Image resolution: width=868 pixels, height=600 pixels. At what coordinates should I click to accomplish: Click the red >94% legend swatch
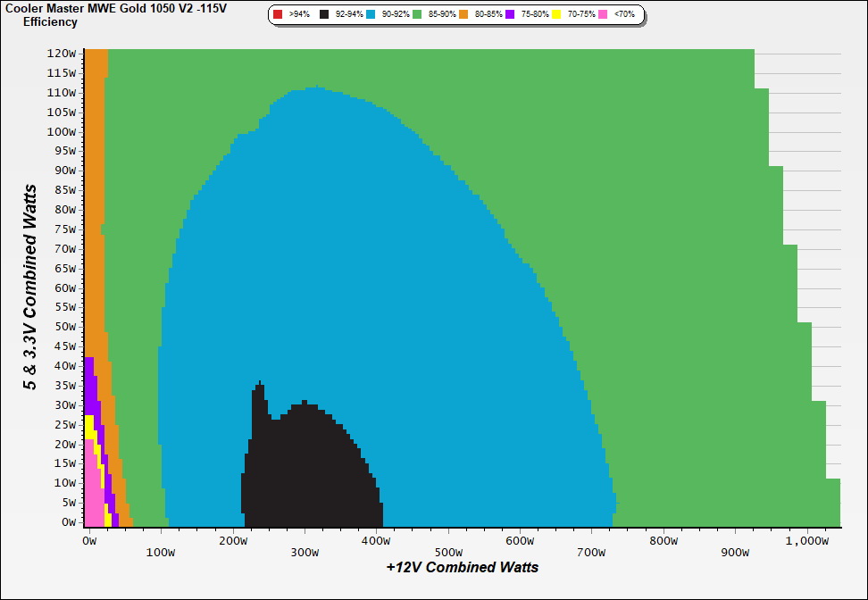[278, 15]
